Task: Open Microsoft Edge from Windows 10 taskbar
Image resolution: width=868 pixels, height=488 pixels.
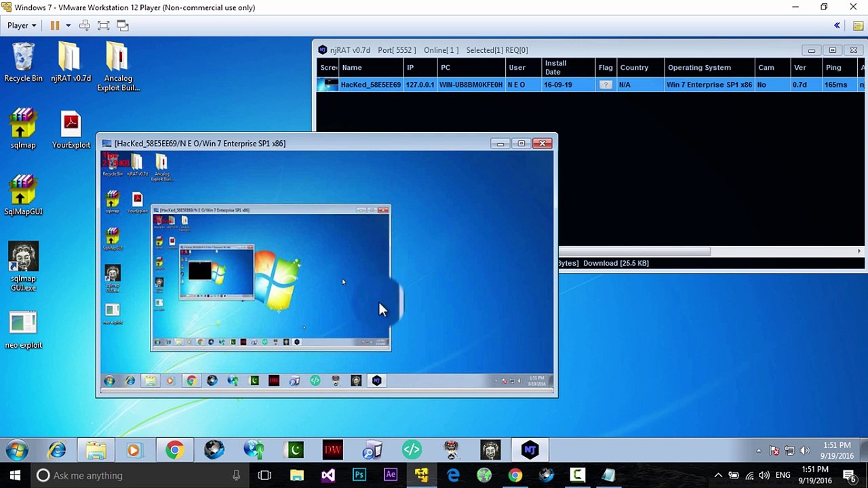Action: coord(453,476)
